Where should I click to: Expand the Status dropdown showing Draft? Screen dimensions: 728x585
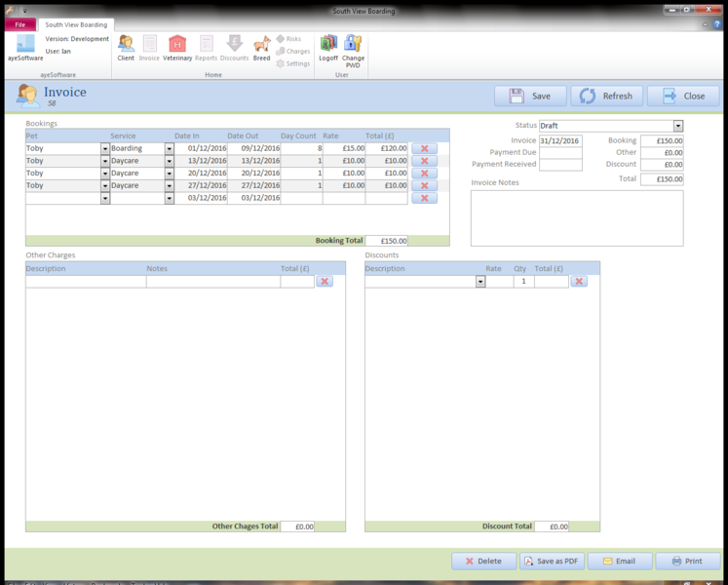(x=678, y=126)
